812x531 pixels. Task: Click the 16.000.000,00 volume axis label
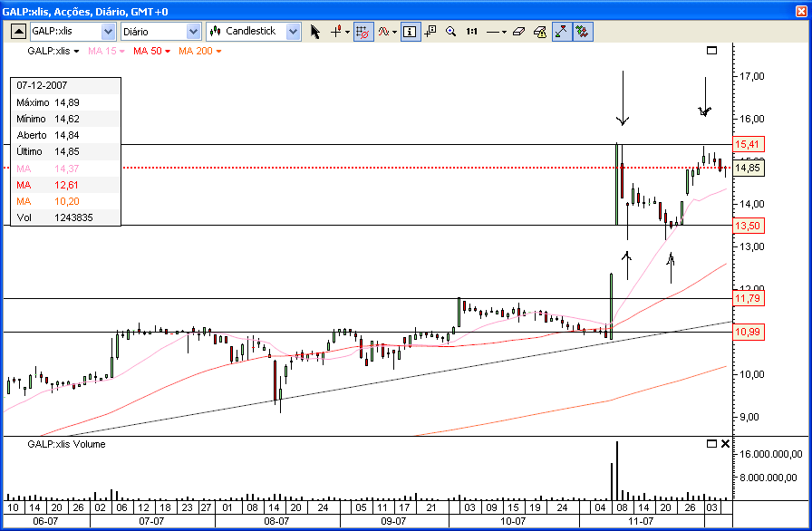(771, 454)
